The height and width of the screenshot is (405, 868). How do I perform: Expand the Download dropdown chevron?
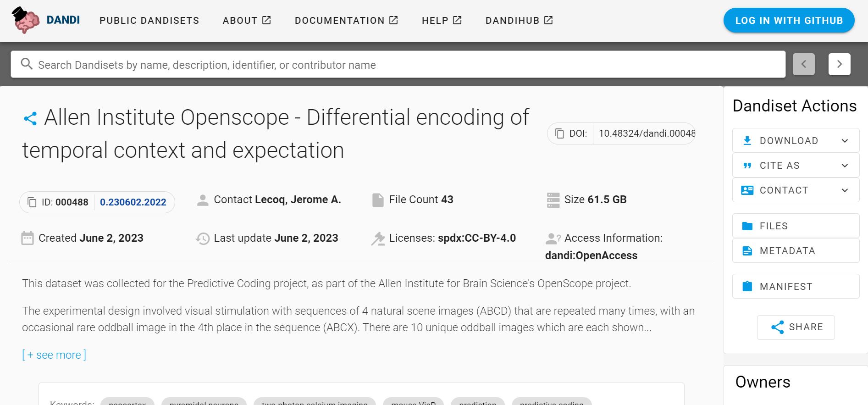pos(845,141)
